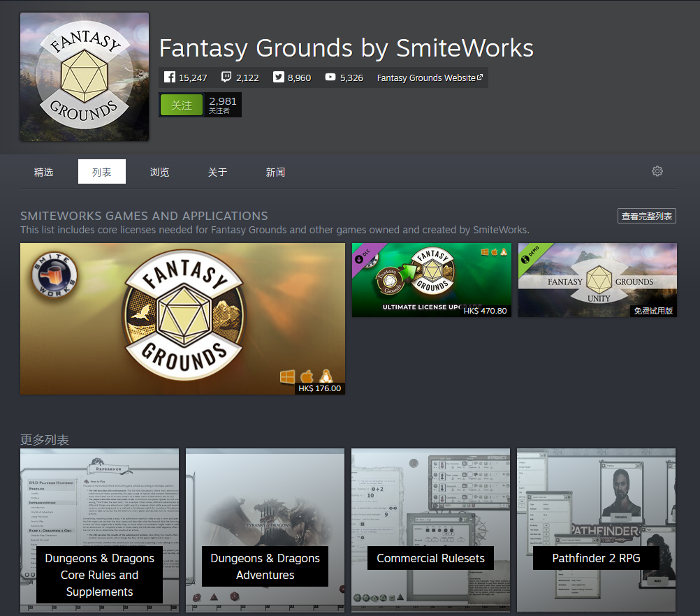Open the large Fantasy Grounds game capsule
This screenshot has height=616, width=700.
(182, 318)
